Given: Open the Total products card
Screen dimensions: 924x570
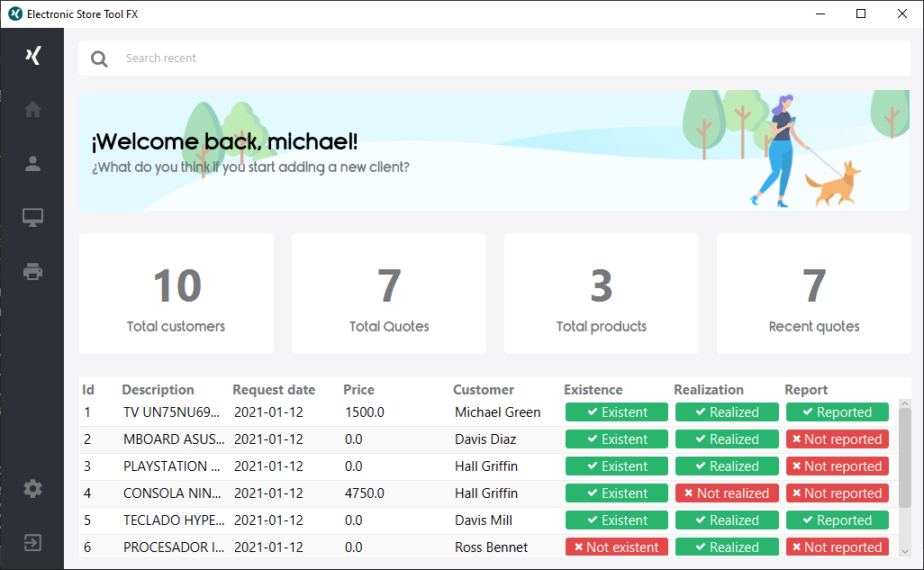Looking at the screenshot, I should click(601, 294).
